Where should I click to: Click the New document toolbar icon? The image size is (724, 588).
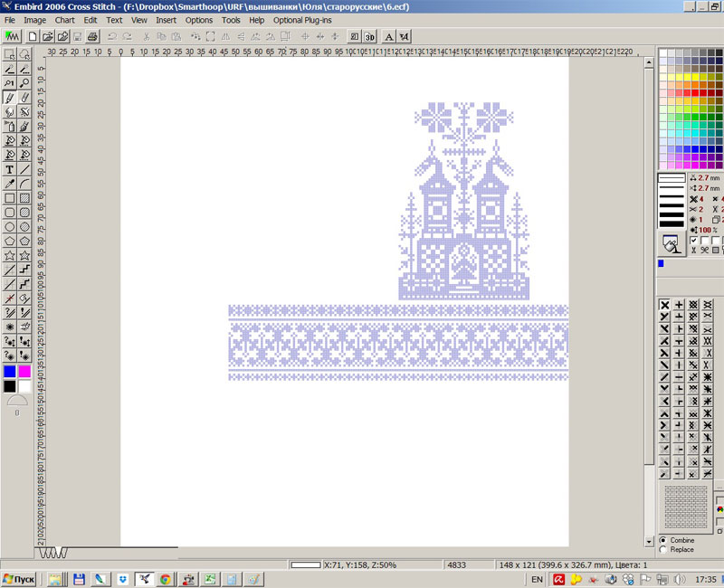tap(33, 37)
